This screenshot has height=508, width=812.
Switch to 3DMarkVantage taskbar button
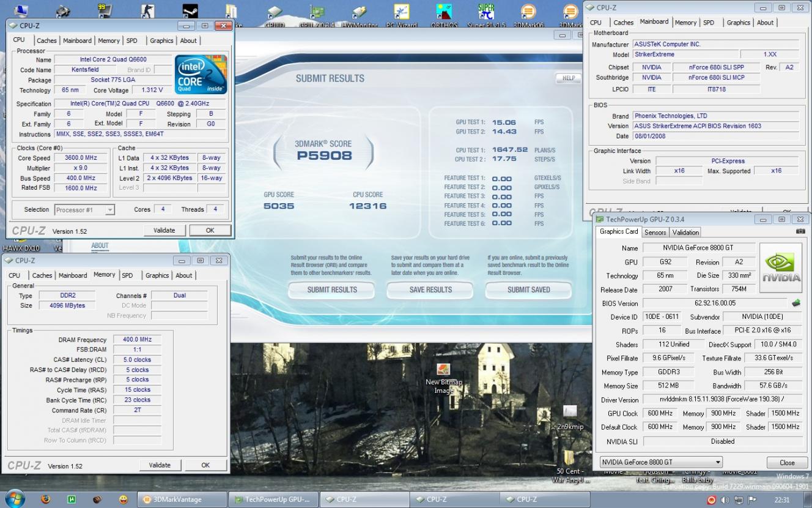[x=182, y=499]
